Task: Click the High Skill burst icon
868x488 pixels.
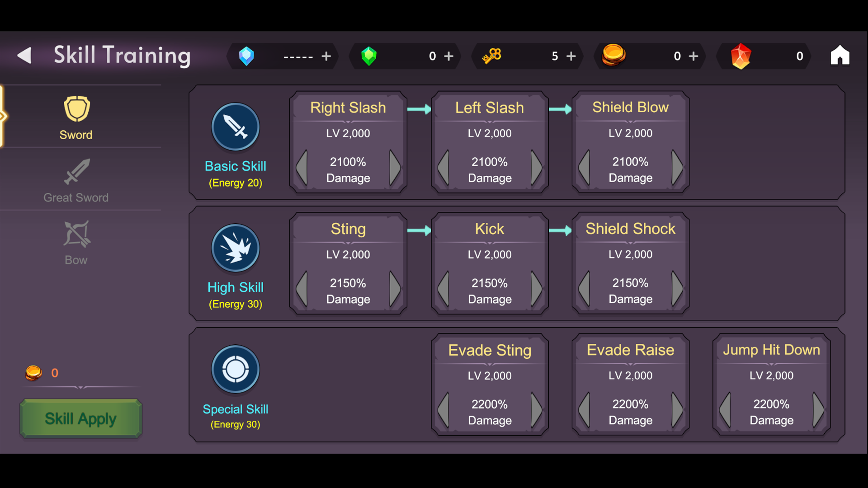Action: pyautogui.click(x=235, y=248)
